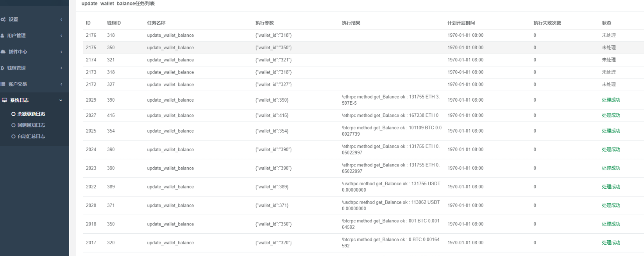Expand the 设置 menu using its chevron
The width and height of the screenshot is (644, 256).
tap(61, 20)
